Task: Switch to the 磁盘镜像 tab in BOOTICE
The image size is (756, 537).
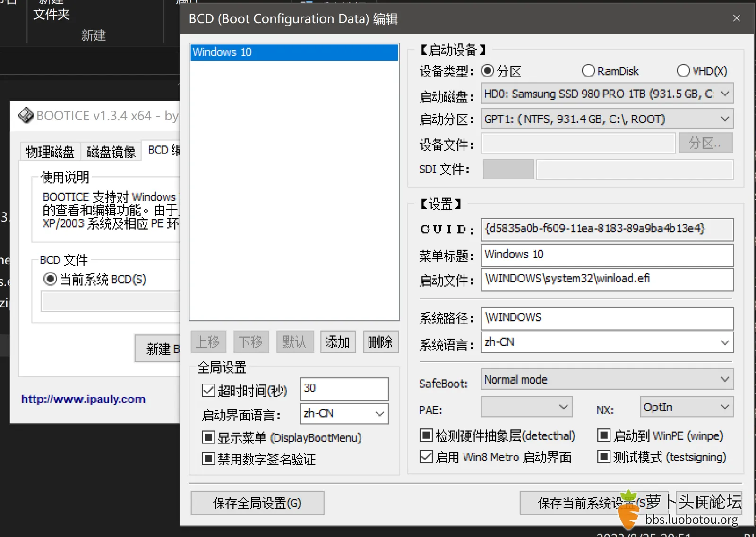Action: (x=111, y=152)
